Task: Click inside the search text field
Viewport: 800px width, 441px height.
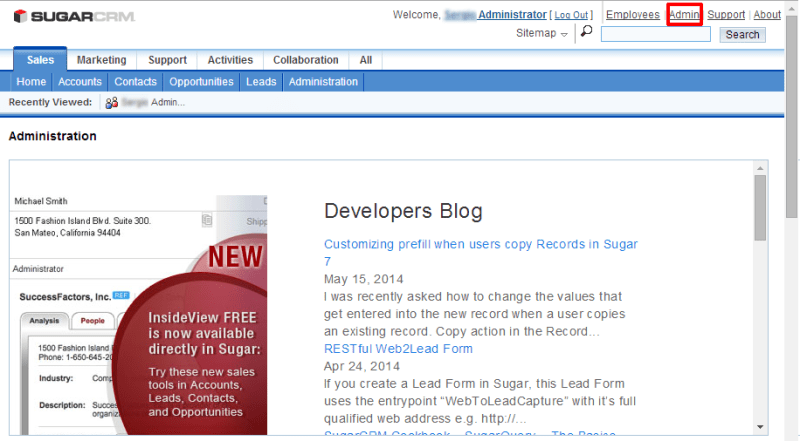Action: 656,34
